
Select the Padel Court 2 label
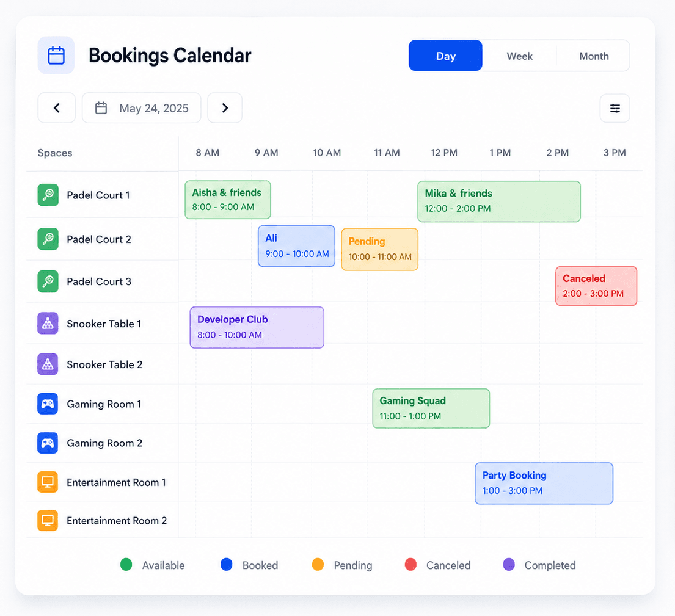(x=99, y=239)
